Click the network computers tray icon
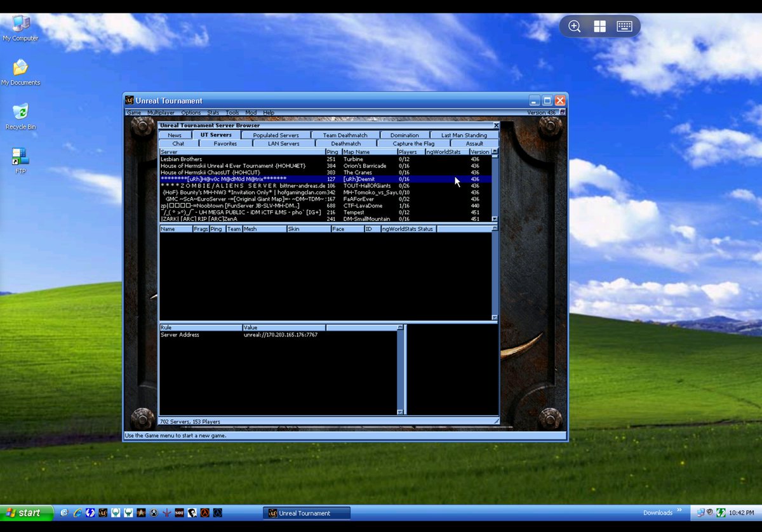762x532 pixels. (x=700, y=512)
